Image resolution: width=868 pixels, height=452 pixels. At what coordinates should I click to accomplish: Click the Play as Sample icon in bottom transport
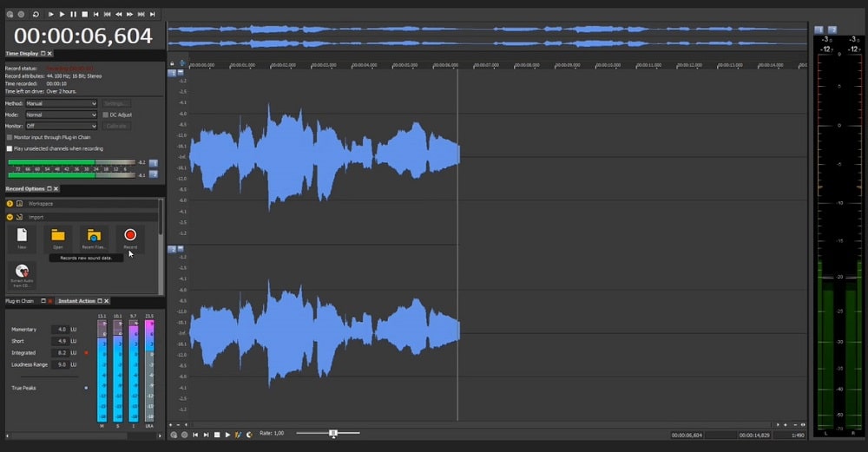point(238,435)
